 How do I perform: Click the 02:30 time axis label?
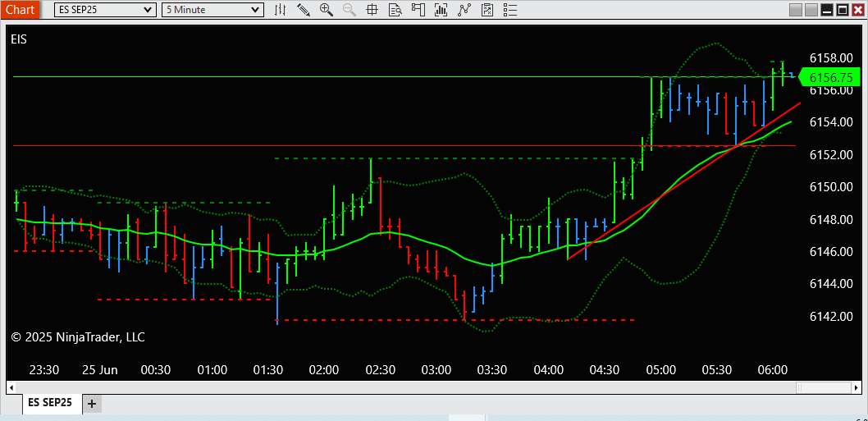[381, 369]
